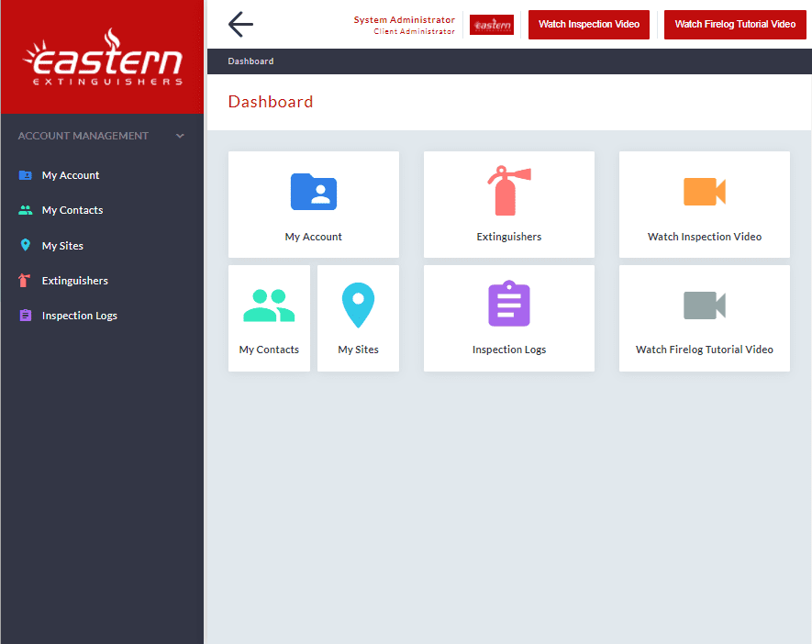This screenshot has height=644, width=812.
Task: Click the small Eastern logo in header
Action: (x=491, y=25)
